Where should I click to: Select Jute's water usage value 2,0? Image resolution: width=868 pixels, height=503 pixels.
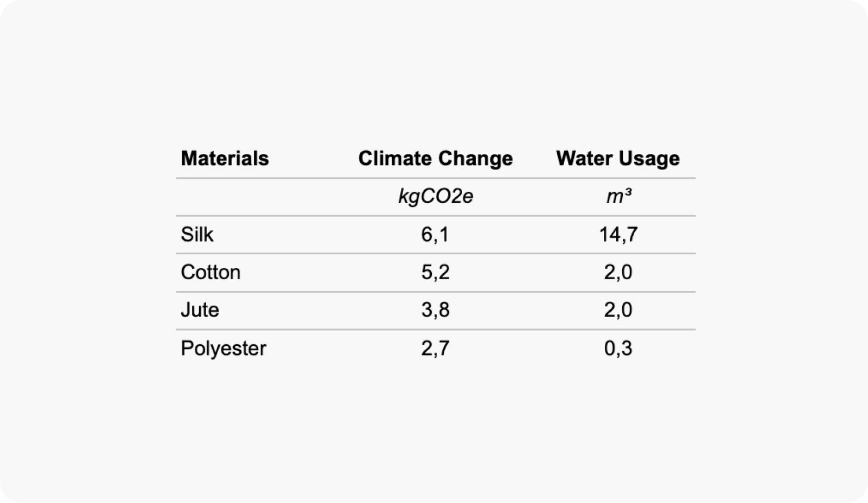coord(618,310)
